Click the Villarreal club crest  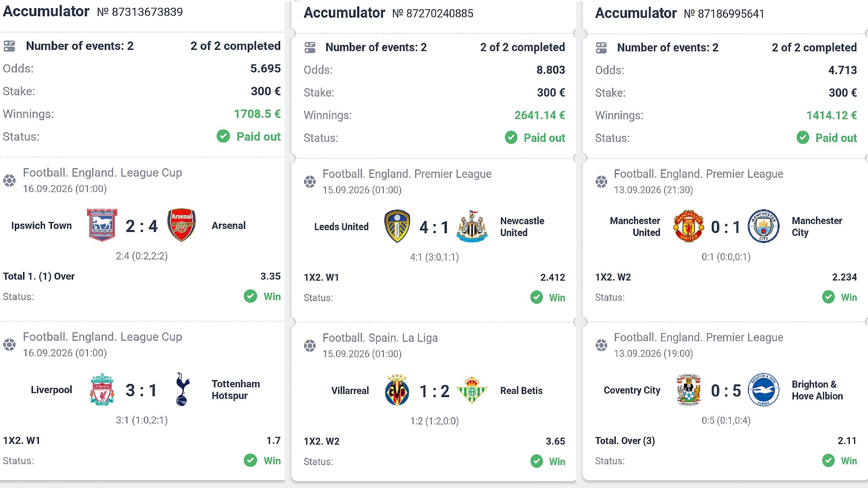click(397, 390)
